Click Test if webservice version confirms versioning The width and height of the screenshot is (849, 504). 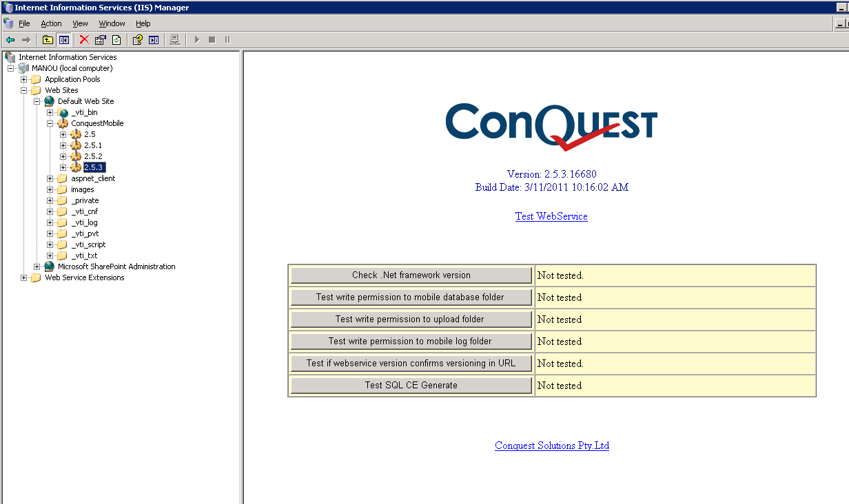pos(411,364)
